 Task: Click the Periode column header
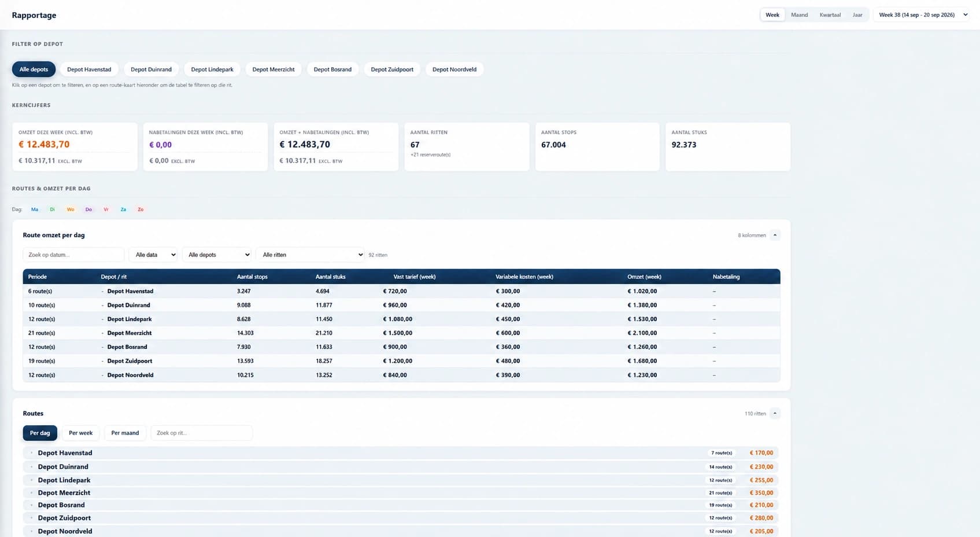point(38,277)
